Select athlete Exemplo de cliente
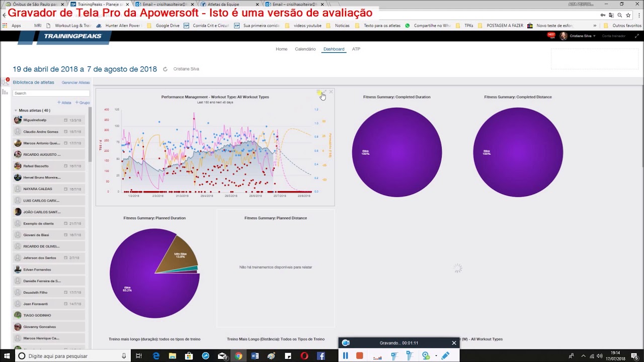This screenshot has width=644, height=362. point(49,223)
